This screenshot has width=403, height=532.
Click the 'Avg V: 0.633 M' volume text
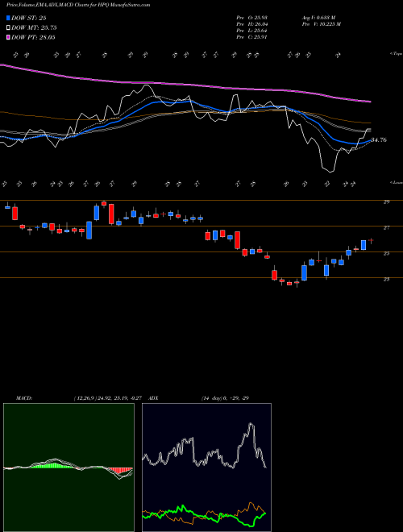point(321,18)
